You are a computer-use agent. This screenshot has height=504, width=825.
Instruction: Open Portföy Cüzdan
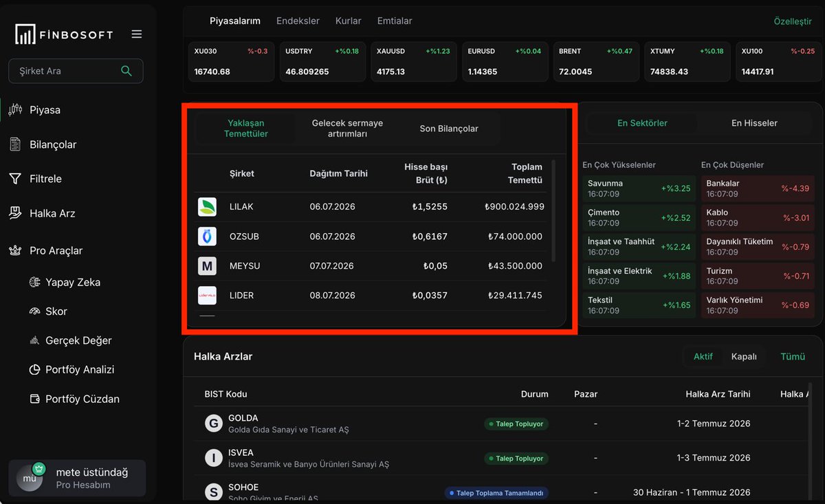point(82,399)
